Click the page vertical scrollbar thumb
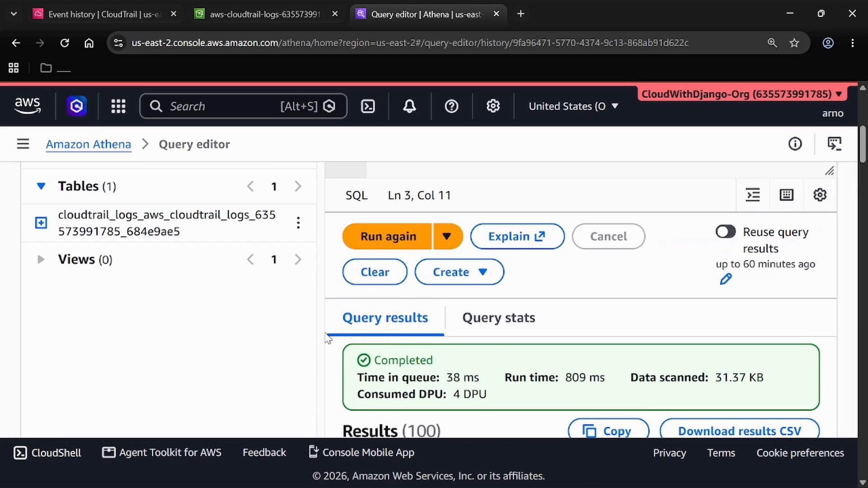The width and height of the screenshot is (868, 488). [863, 145]
